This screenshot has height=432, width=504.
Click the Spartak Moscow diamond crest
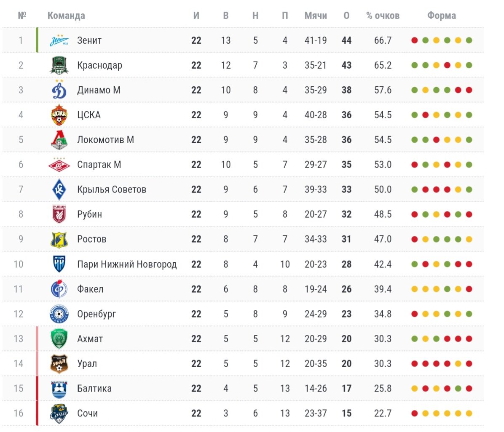(x=59, y=165)
